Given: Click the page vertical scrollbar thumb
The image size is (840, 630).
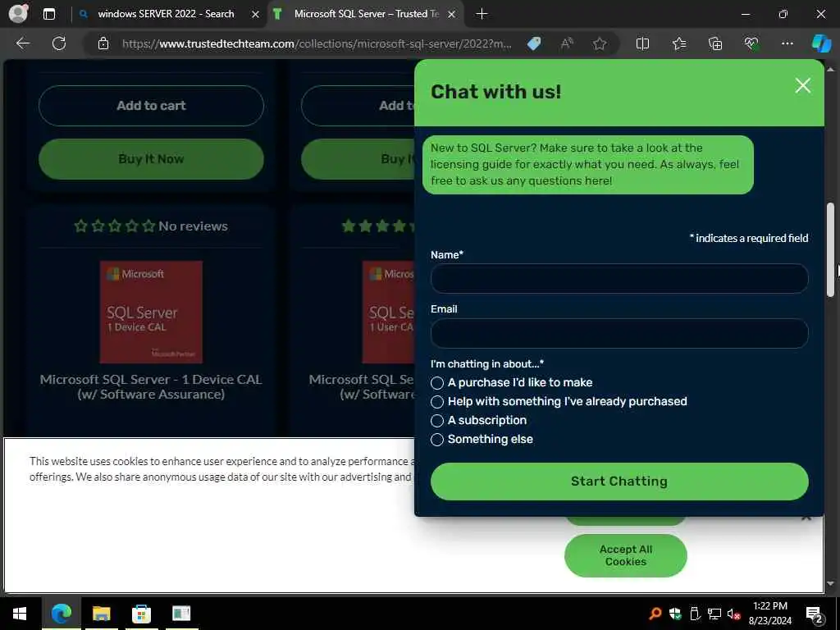Looking at the screenshot, I should (830, 249).
